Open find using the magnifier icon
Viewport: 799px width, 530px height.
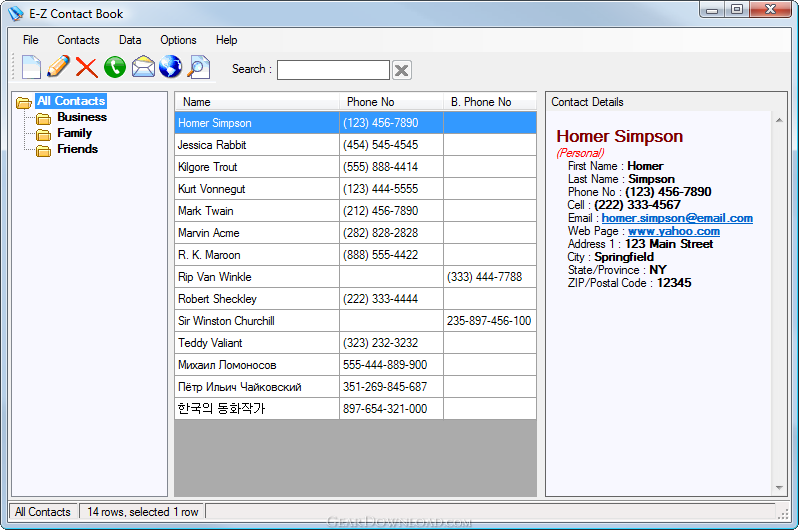click(x=199, y=67)
